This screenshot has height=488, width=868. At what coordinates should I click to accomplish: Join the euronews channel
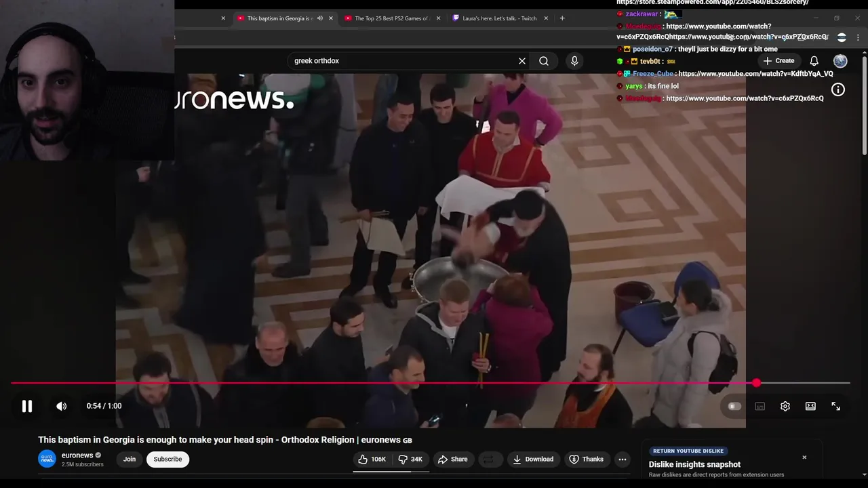(130, 459)
